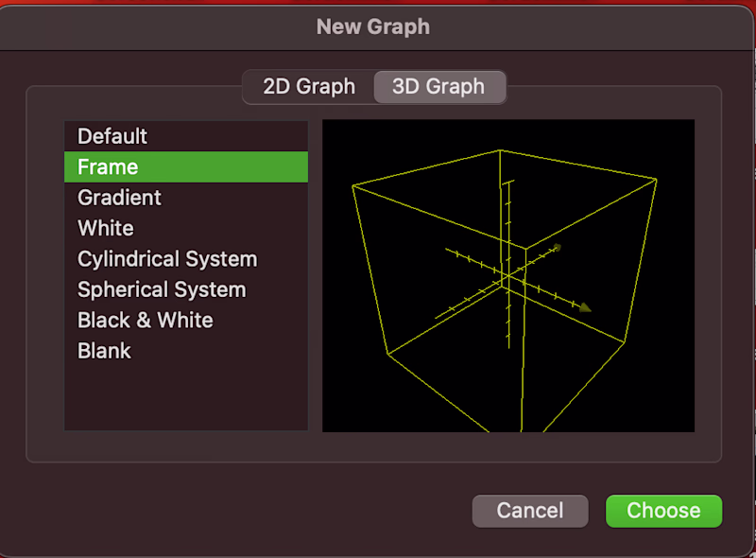Confirm template selection via Choose
Image resolution: width=756 pixels, height=558 pixels.
(x=663, y=511)
